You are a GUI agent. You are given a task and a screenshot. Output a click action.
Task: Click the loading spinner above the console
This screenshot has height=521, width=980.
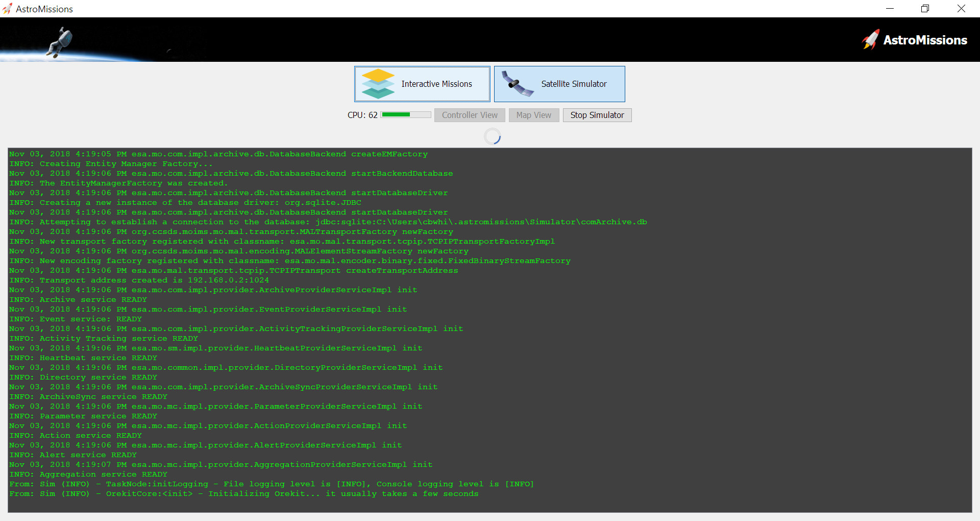coord(493,136)
